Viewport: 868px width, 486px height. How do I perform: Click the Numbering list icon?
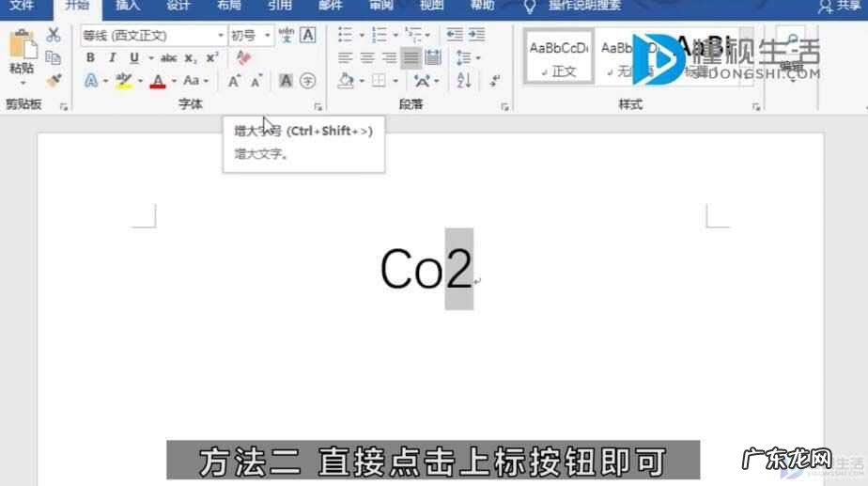click(x=380, y=35)
